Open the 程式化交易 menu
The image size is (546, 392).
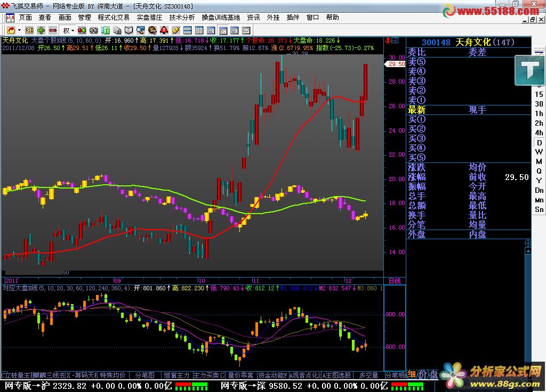[114, 18]
